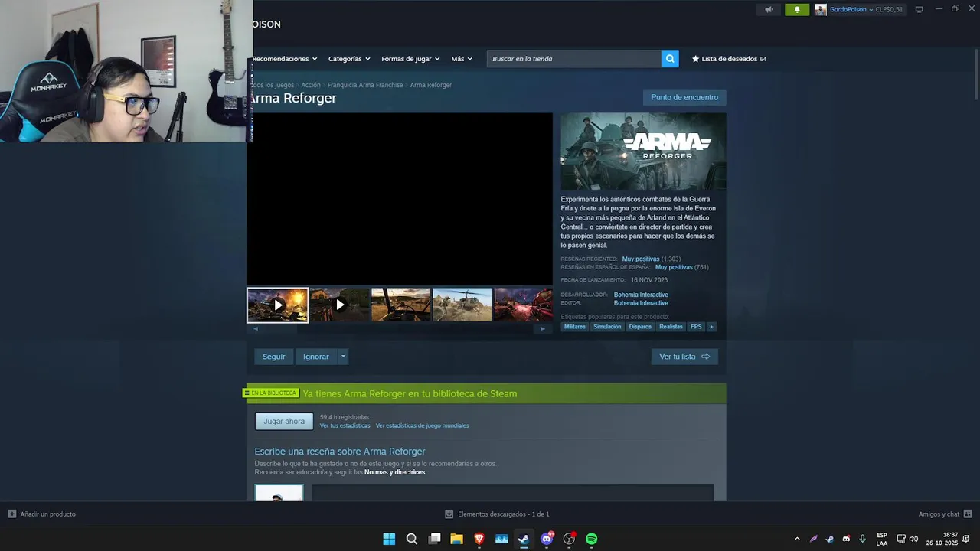Click the media strip scrollbar
The image size is (980, 551).
pos(399,329)
